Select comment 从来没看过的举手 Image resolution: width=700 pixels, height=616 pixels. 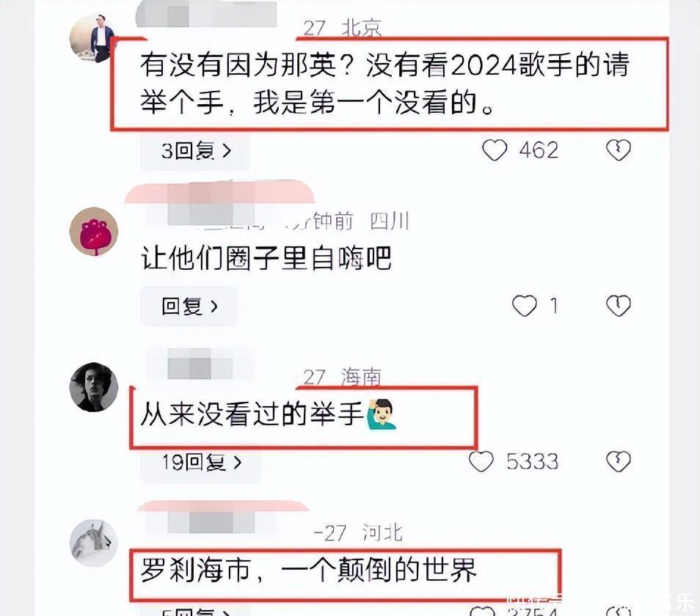[x=269, y=414]
